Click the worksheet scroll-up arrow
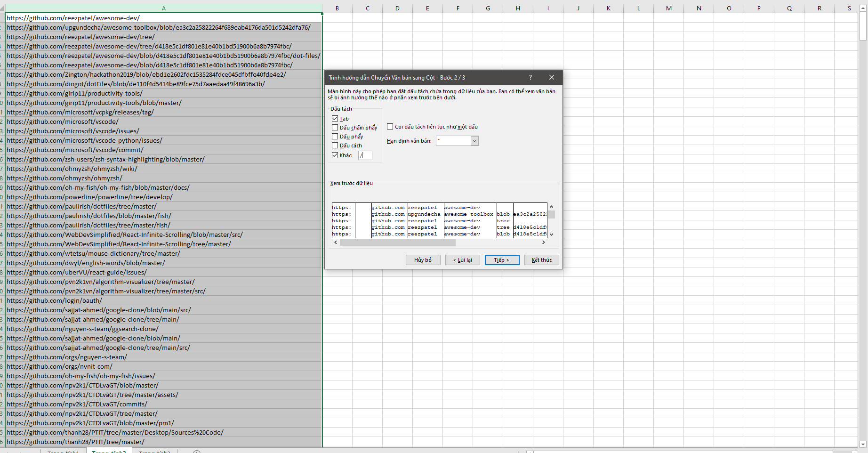The width and height of the screenshot is (868, 453). pos(863,8)
